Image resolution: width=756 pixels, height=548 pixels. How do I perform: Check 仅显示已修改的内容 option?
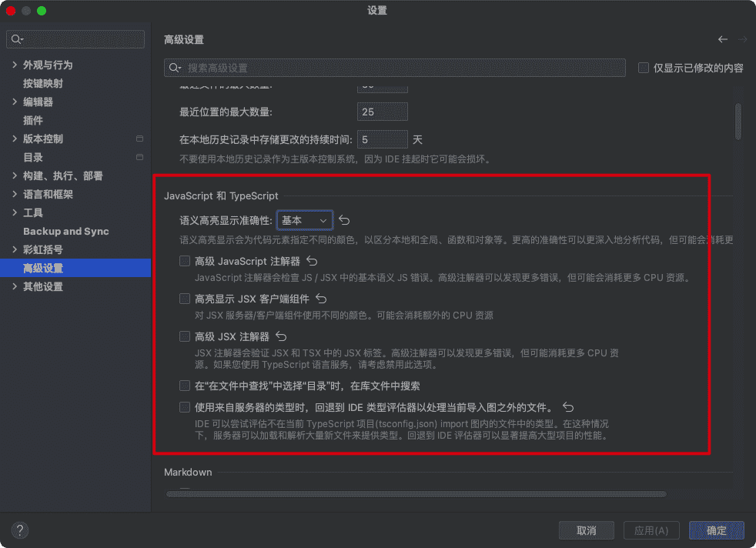click(x=644, y=68)
